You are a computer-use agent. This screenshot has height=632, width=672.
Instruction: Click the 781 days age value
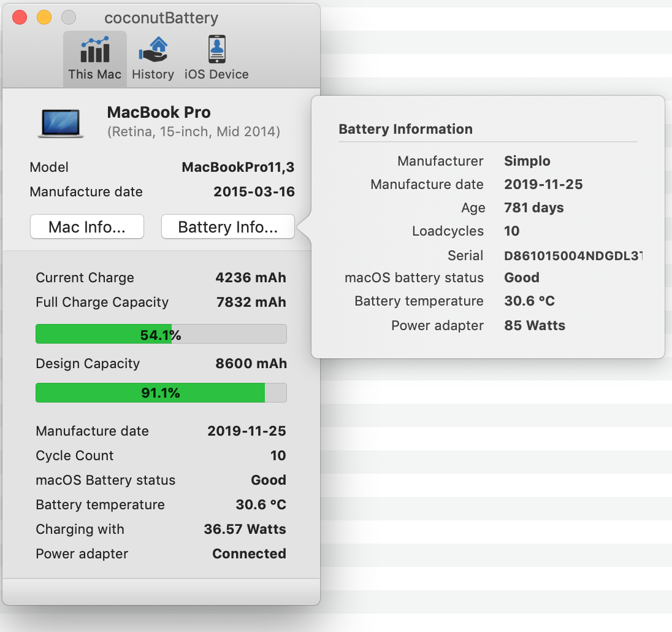pos(534,207)
